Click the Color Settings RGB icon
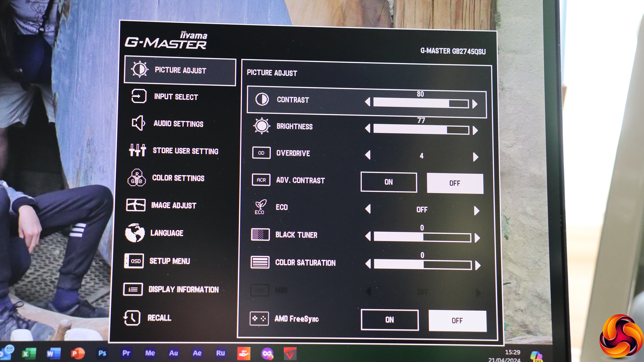The width and height of the screenshot is (644, 362). tap(136, 178)
